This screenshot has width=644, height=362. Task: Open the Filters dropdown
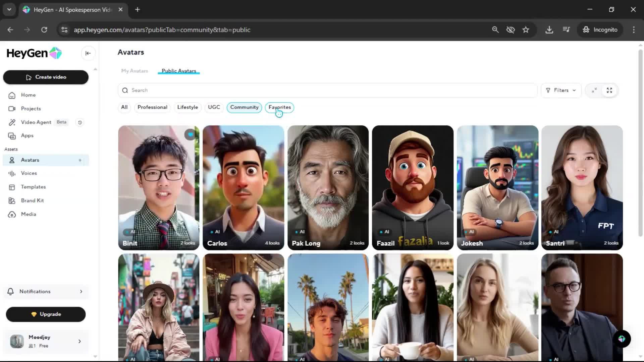point(561,90)
